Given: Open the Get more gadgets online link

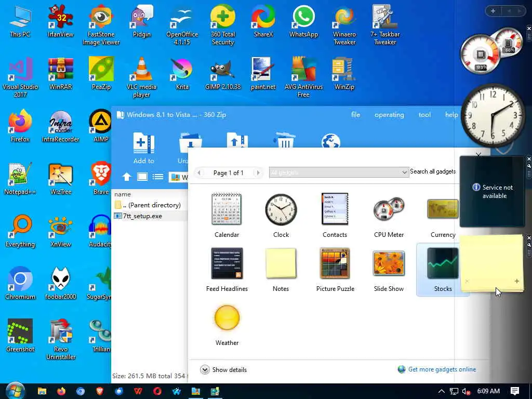Looking at the screenshot, I should click(442, 369).
